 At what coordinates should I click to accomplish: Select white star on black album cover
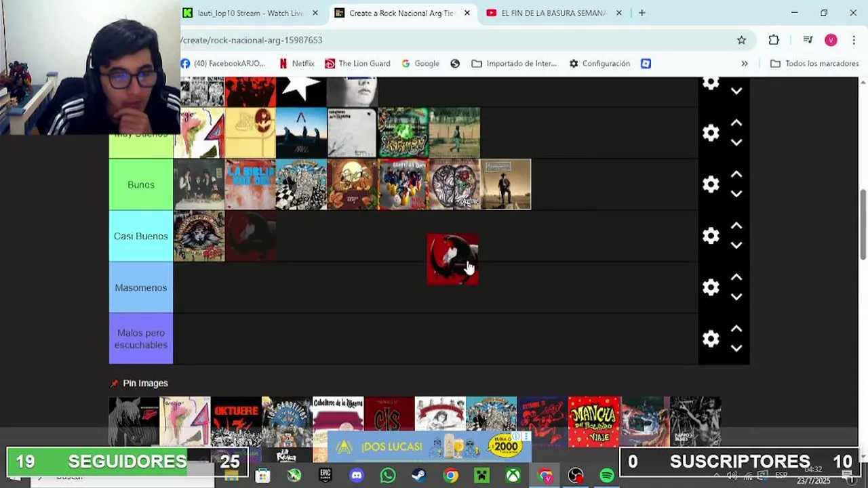click(x=301, y=91)
